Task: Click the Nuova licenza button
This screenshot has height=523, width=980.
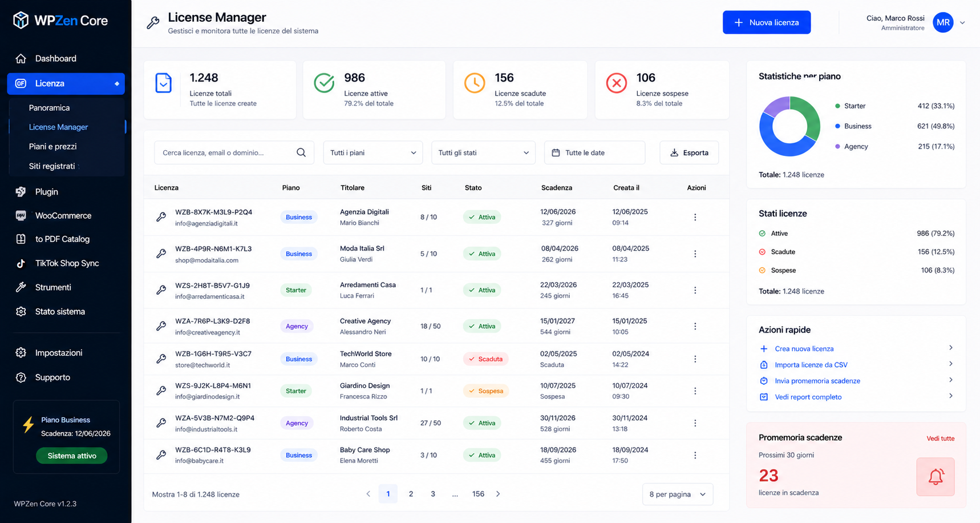Action: pyautogui.click(x=767, y=22)
